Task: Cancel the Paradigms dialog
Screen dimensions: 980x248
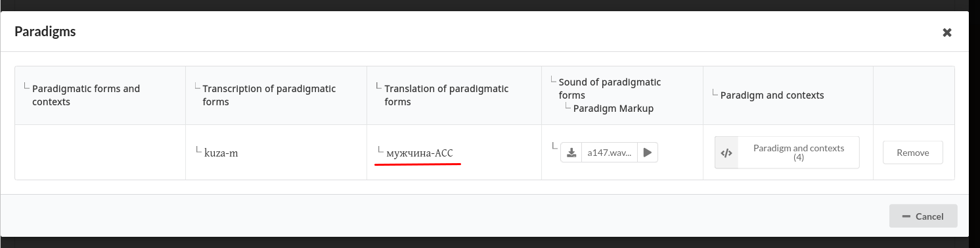Action: click(x=924, y=216)
